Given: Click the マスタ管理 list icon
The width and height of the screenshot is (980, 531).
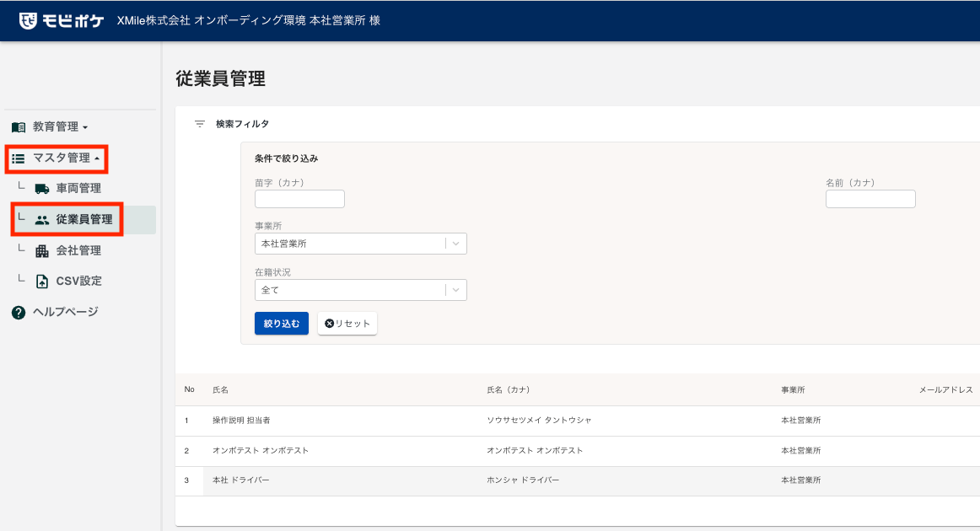Looking at the screenshot, I should [19, 158].
